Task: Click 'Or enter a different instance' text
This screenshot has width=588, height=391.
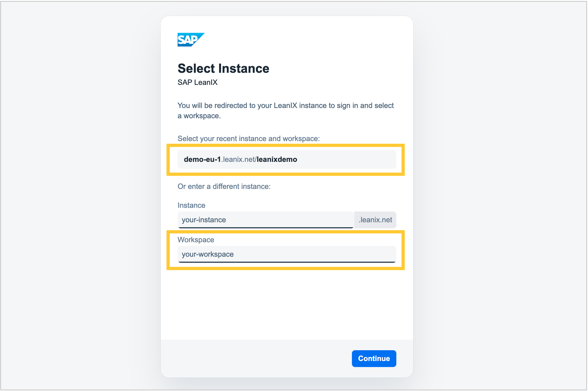Action: tap(224, 186)
